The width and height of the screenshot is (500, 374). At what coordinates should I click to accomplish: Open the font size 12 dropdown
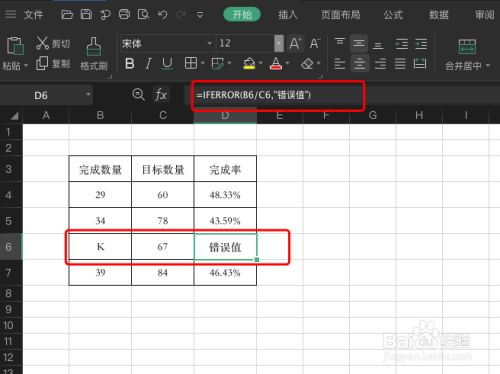[x=279, y=43]
